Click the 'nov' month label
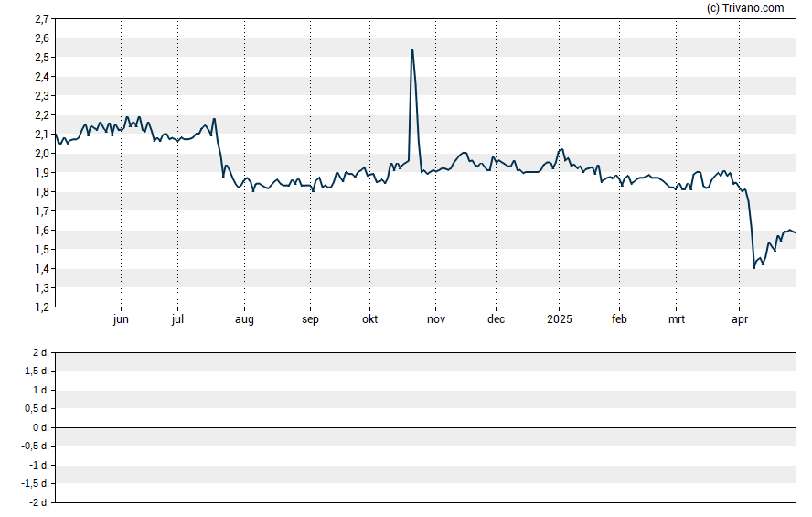Image resolution: width=812 pixels, height=517 pixels. click(436, 319)
